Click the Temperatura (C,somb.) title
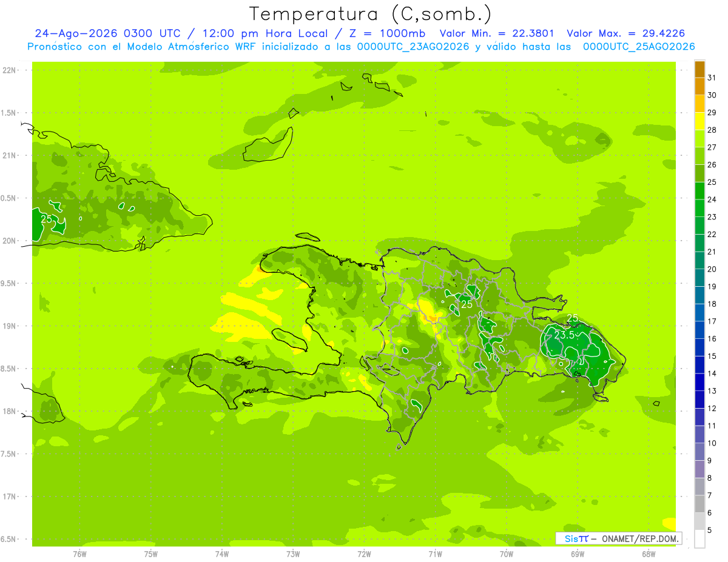This screenshot has height=562, width=728. pos(371,14)
